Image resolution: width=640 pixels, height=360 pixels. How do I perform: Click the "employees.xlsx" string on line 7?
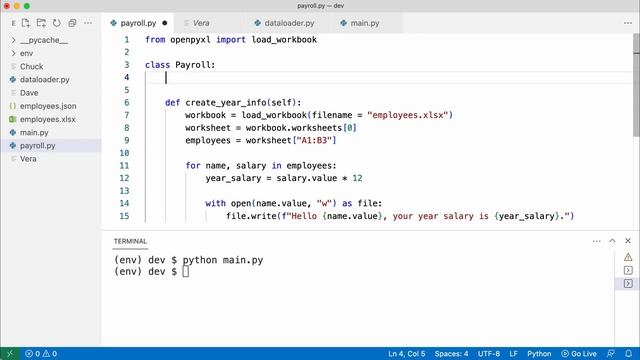(x=408, y=115)
